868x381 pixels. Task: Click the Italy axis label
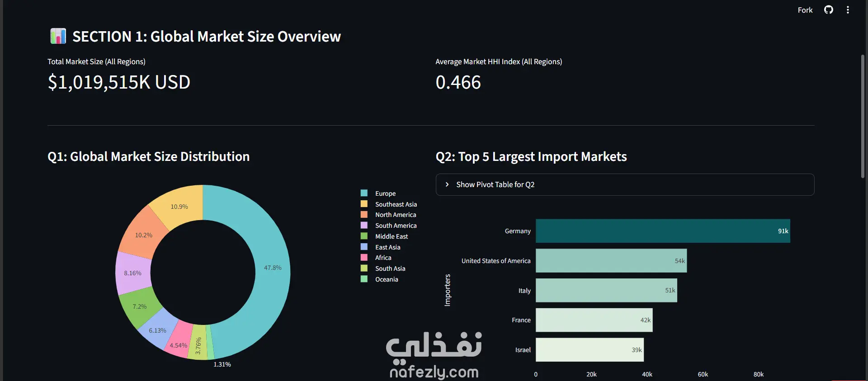[x=524, y=291]
